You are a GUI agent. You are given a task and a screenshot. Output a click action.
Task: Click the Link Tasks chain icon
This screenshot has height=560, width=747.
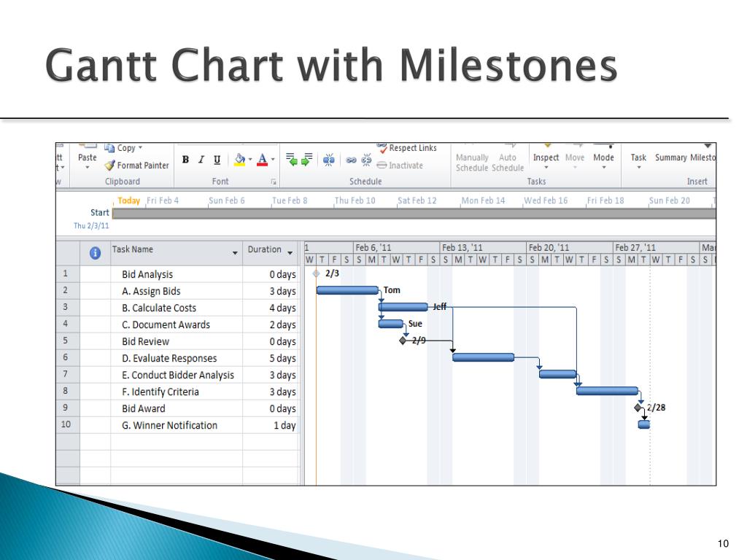point(351,160)
